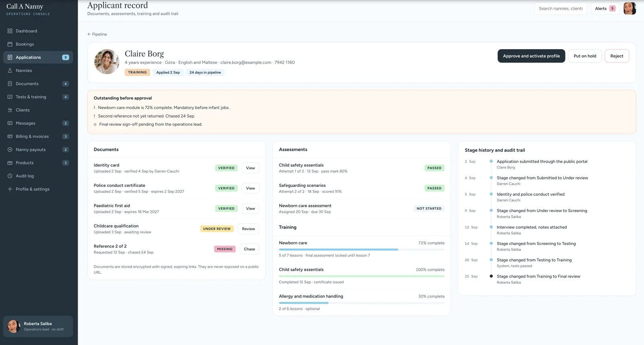View the Identity card document
This screenshot has height=345, width=644.
click(x=250, y=168)
